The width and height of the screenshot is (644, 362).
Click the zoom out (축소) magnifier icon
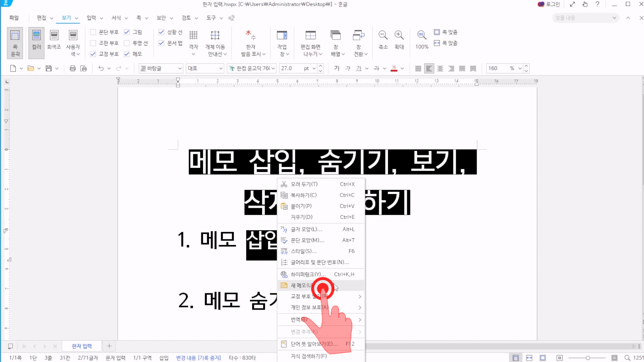383,35
